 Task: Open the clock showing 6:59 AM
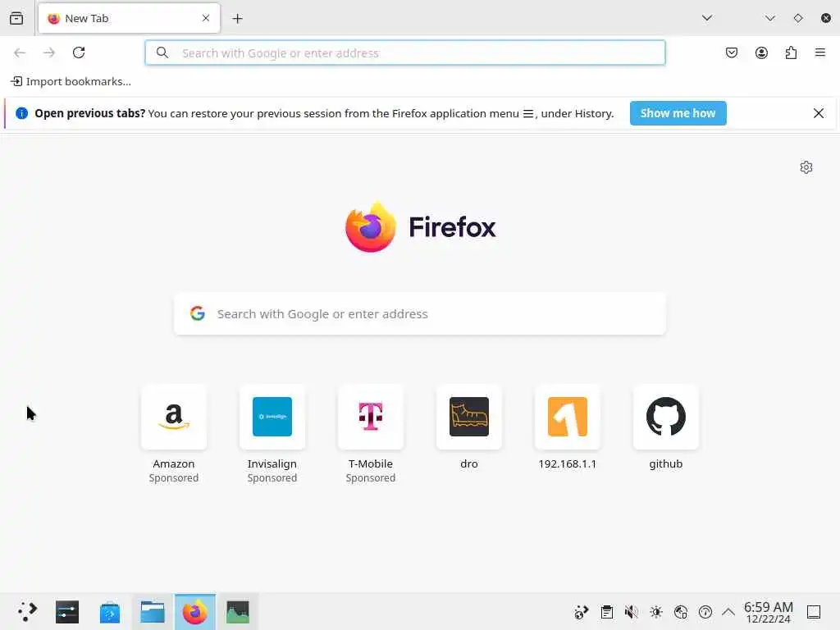768,612
